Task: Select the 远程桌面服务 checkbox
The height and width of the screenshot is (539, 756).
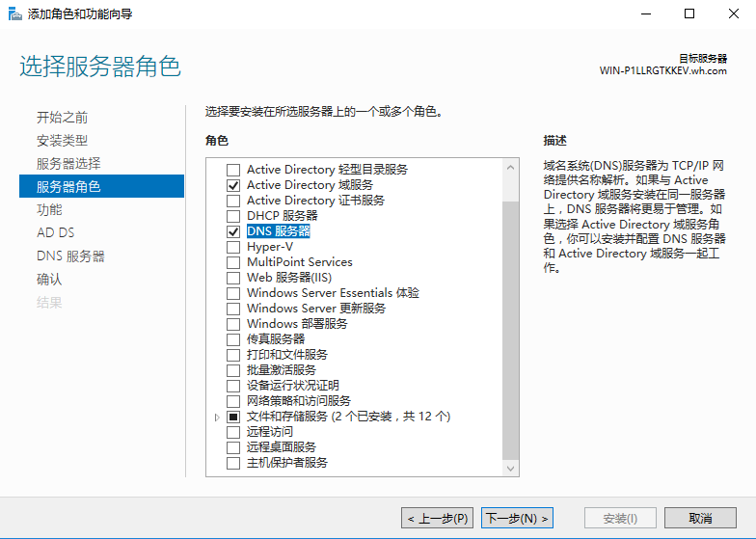Action: [232, 447]
